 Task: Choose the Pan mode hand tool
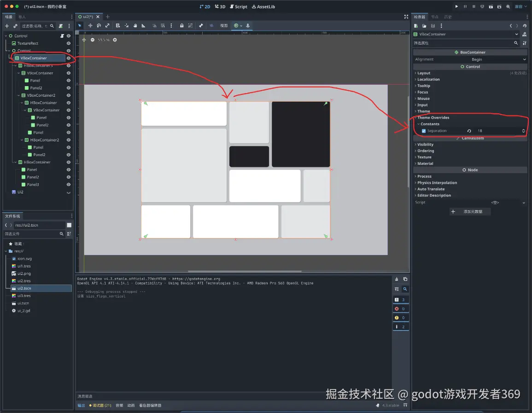pyautogui.click(x=135, y=26)
